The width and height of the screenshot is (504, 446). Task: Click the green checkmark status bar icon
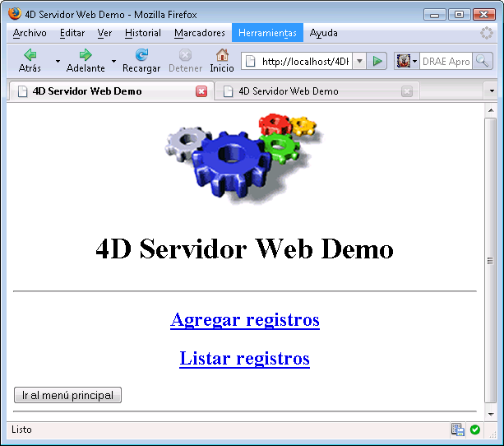(475, 430)
